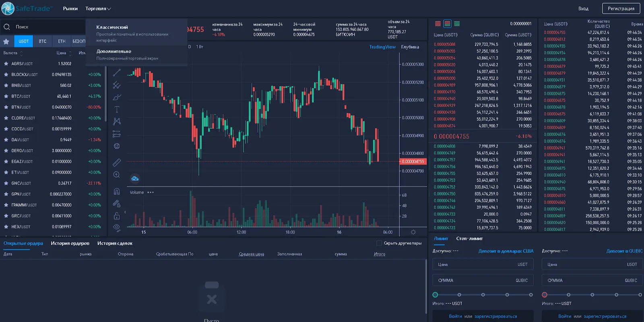Screen dimensions: 644x322
Task: Open the BLOCKX/USDT market row
Action: [x=53, y=74]
